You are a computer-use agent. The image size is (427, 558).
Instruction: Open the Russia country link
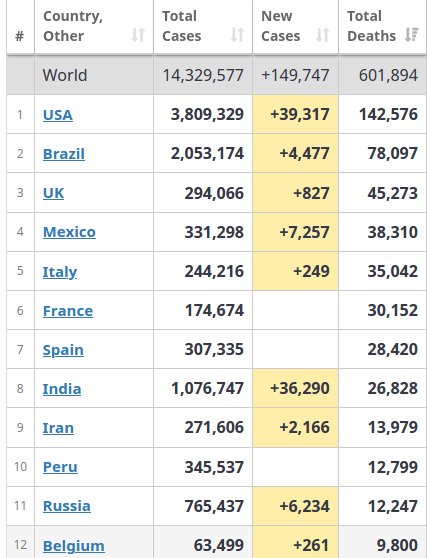pyautogui.click(x=67, y=506)
